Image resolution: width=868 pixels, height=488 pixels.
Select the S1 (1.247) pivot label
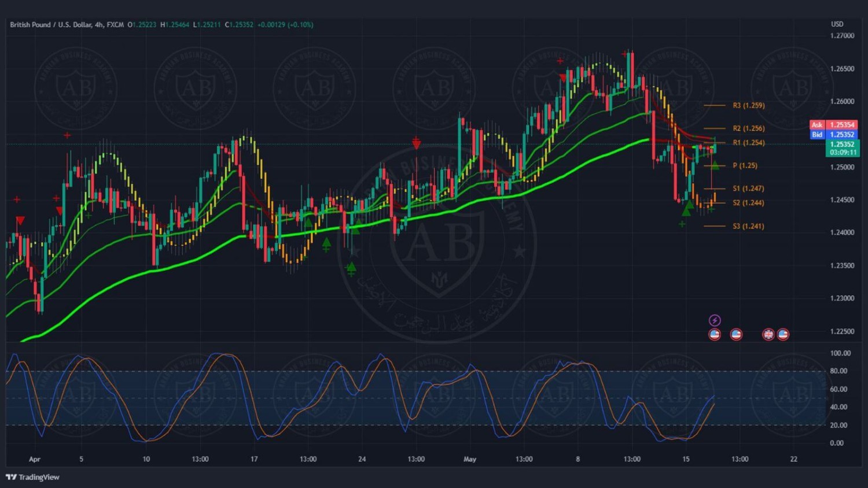pos(748,188)
